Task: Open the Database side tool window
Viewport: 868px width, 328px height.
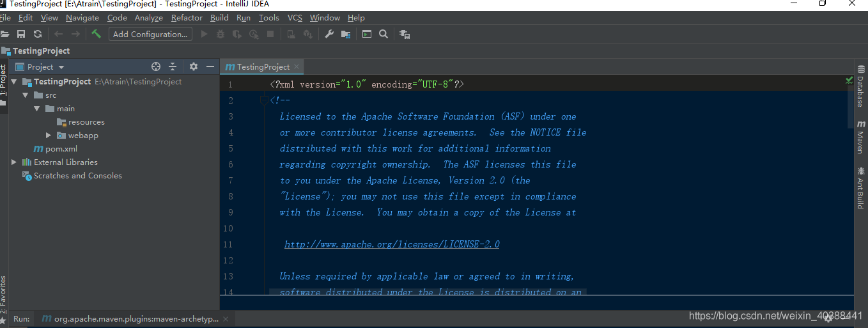Action: pos(860,86)
